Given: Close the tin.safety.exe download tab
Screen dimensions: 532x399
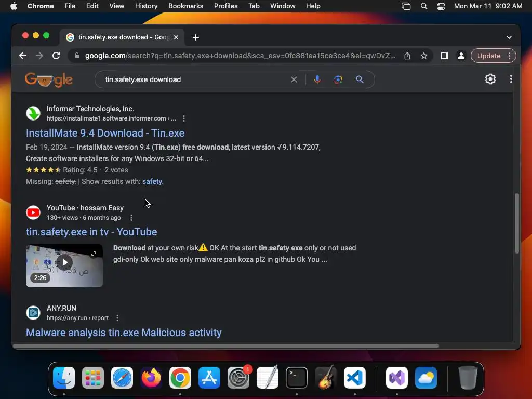Looking at the screenshot, I should point(176,37).
